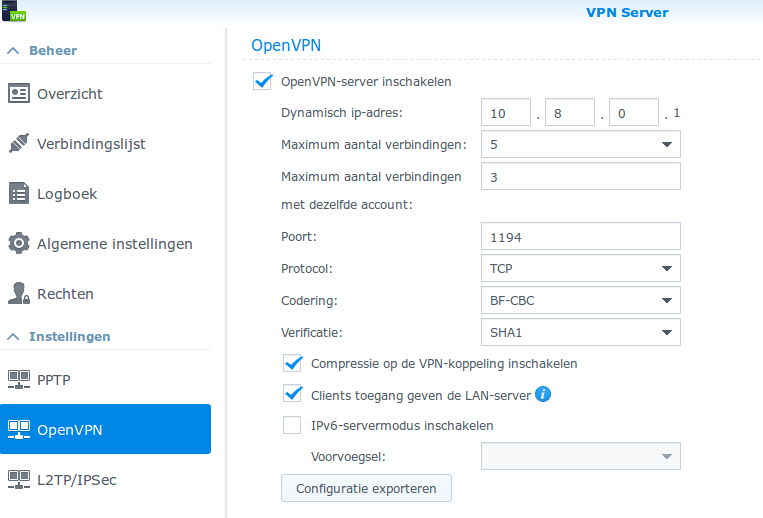
Task: Click into the Poort field showing 1194
Action: [581, 236]
